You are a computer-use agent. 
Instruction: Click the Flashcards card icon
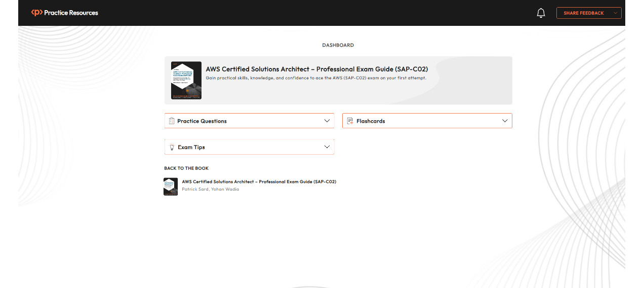tap(350, 121)
